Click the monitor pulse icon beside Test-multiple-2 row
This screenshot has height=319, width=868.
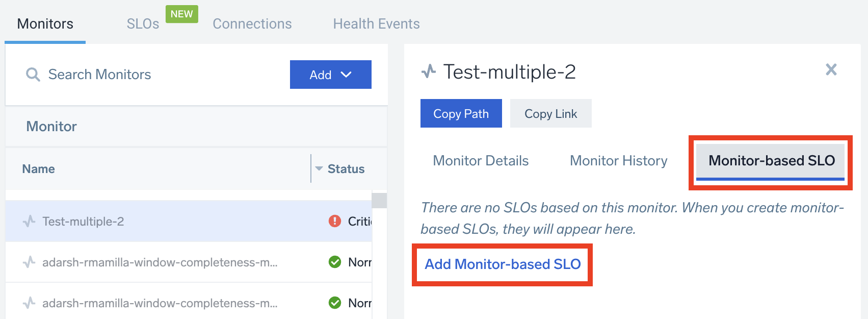pos(29,221)
